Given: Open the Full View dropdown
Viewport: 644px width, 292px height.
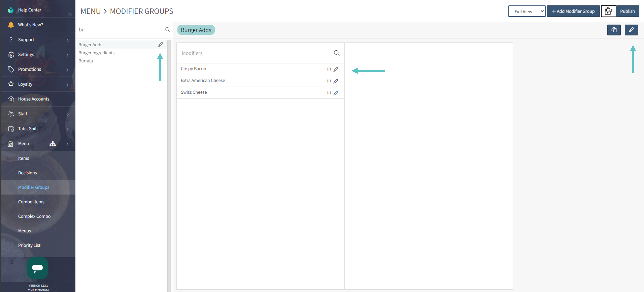Looking at the screenshot, I should tap(526, 11).
